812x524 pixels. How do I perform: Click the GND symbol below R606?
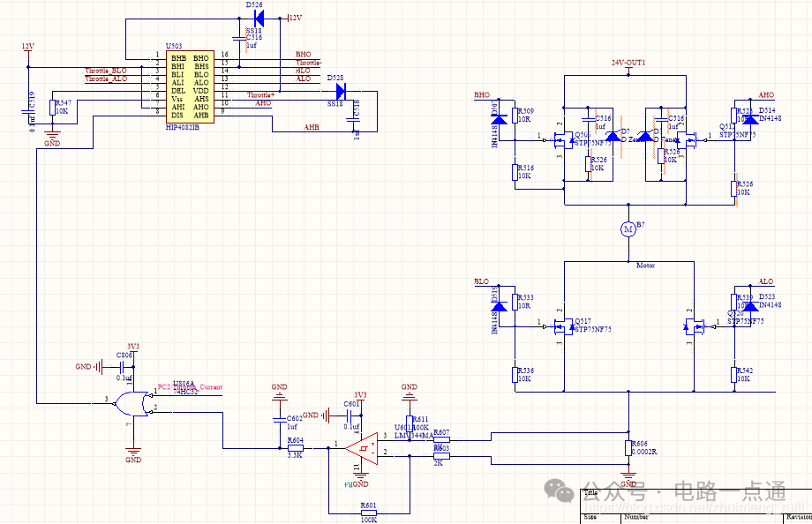[628, 478]
